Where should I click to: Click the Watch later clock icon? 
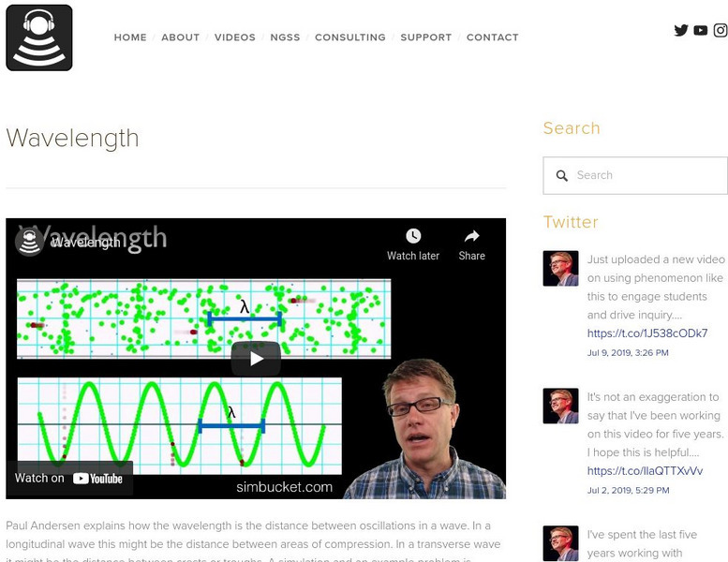pyautogui.click(x=413, y=236)
